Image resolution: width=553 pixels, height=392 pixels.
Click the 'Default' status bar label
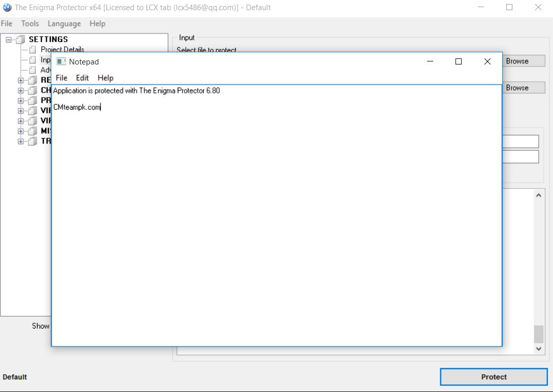[15, 377]
